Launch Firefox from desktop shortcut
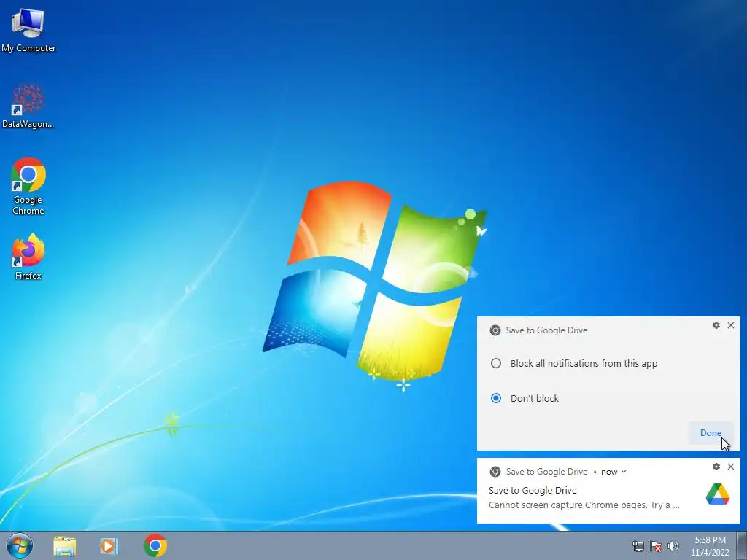Viewport: 747px width, 560px height. [28, 256]
